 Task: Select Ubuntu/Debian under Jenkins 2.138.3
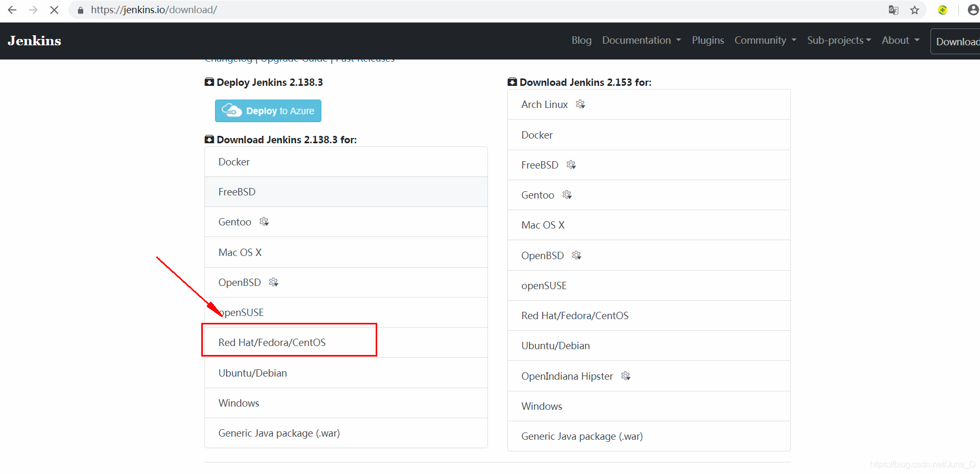(346, 373)
